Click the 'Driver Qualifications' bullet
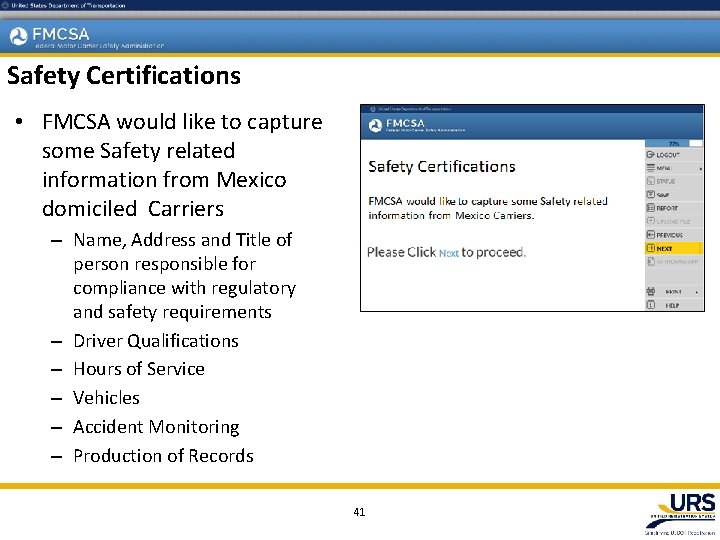The width and height of the screenshot is (720, 540). point(156,341)
